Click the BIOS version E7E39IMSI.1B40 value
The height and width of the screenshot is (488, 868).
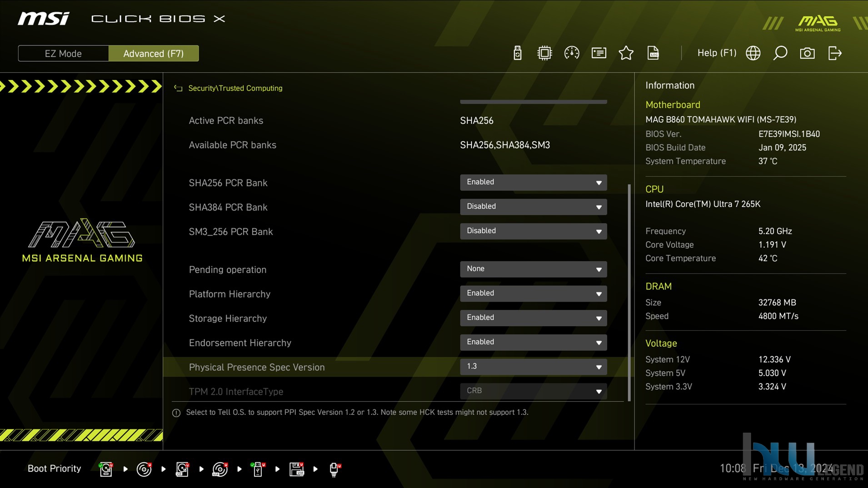(789, 134)
